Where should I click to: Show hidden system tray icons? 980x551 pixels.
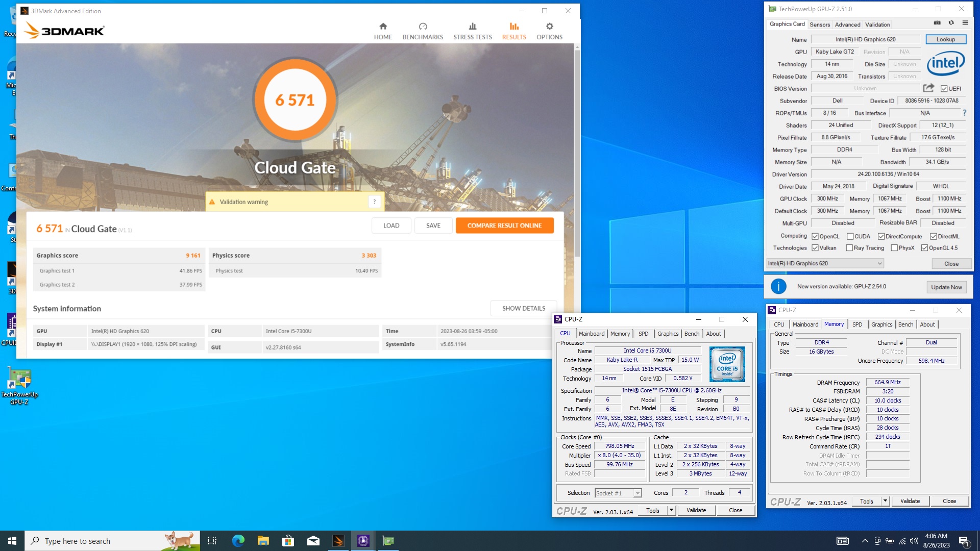(x=865, y=541)
